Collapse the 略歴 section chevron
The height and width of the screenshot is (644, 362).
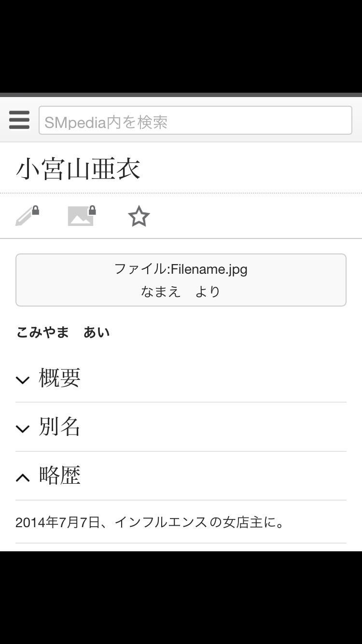tap(23, 477)
